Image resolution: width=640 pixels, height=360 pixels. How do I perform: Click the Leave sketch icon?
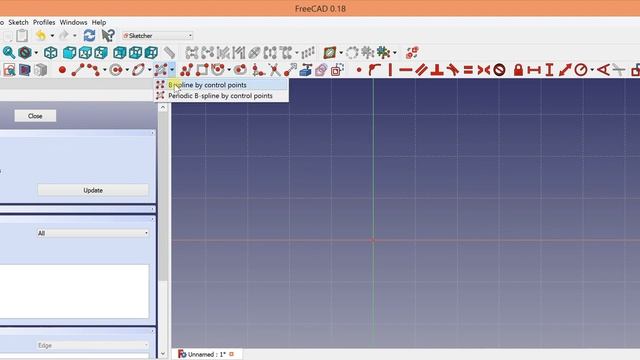9,70
